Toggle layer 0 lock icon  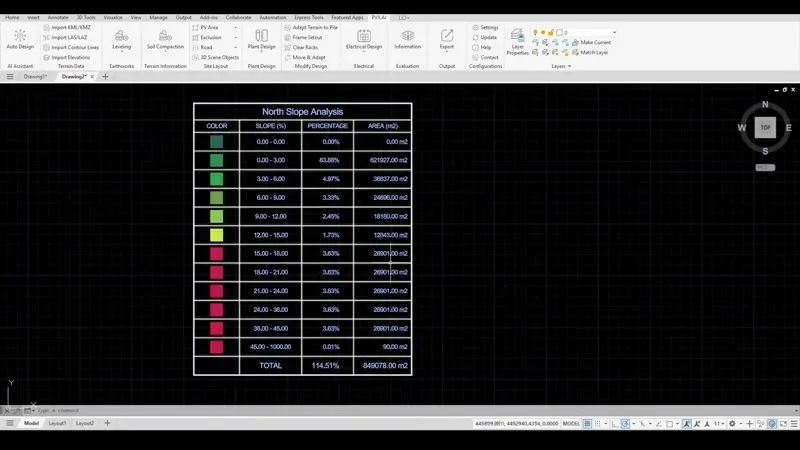point(551,33)
